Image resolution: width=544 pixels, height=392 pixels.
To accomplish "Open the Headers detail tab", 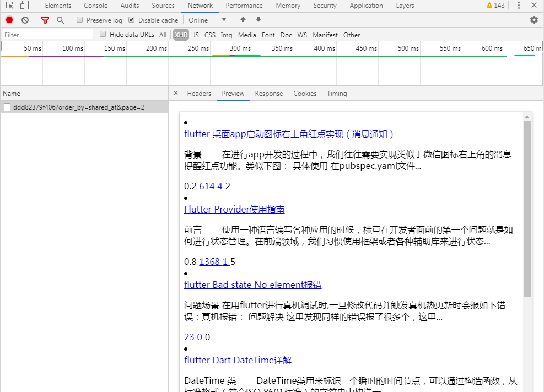I will tap(199, 94).
